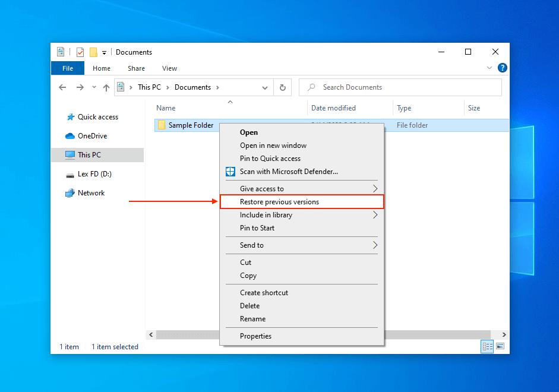Screen dimensions: 559x392
Task: Select OneDrive in navigation pane
Action: point(92,136)
